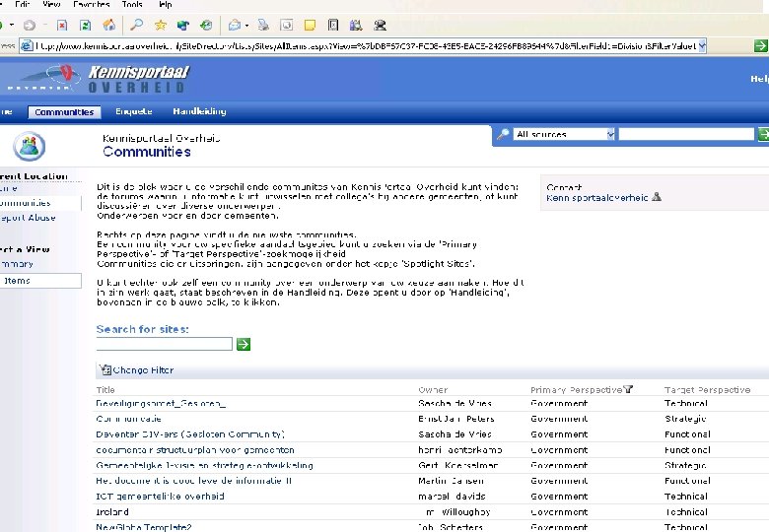769x532 pixels.
Task: Open the NewGlobalTemplate2 site link
Action: (x=144, y=527)
